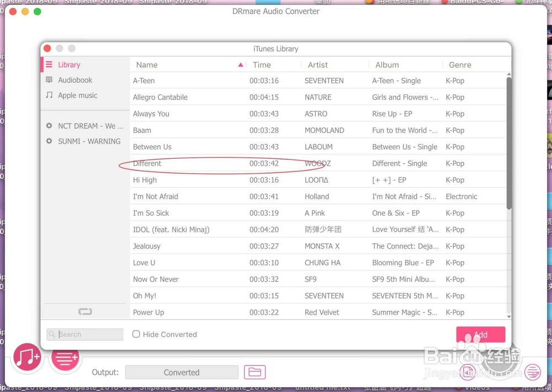Sort by the Time column header

click(262, 65)
